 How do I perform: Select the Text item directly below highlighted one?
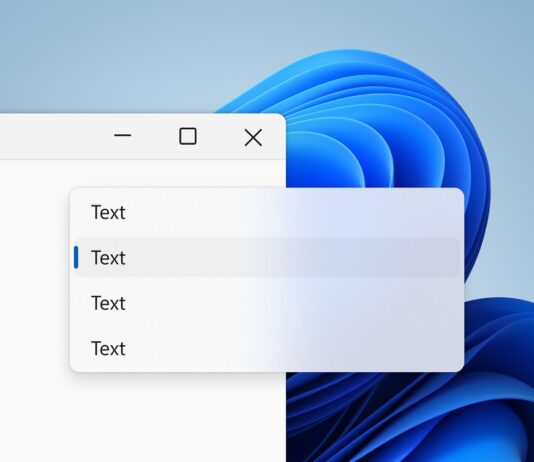click(x=267, y=303)
